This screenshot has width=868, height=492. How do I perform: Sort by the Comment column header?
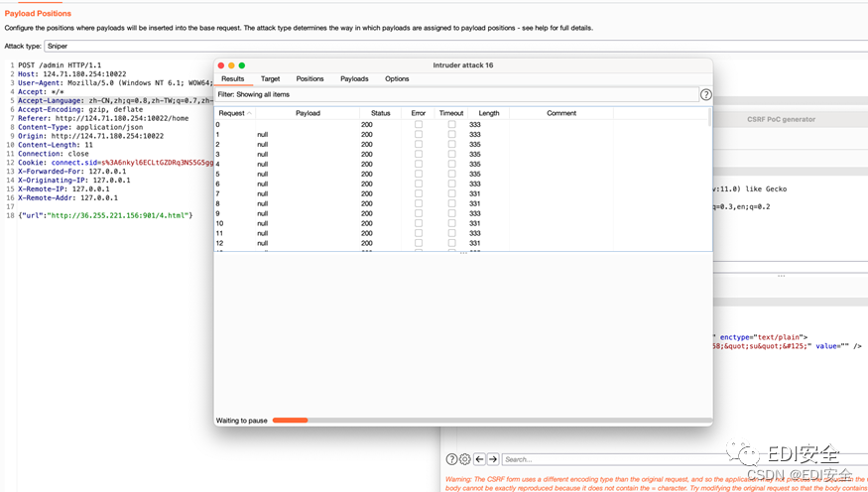point(561,113)
